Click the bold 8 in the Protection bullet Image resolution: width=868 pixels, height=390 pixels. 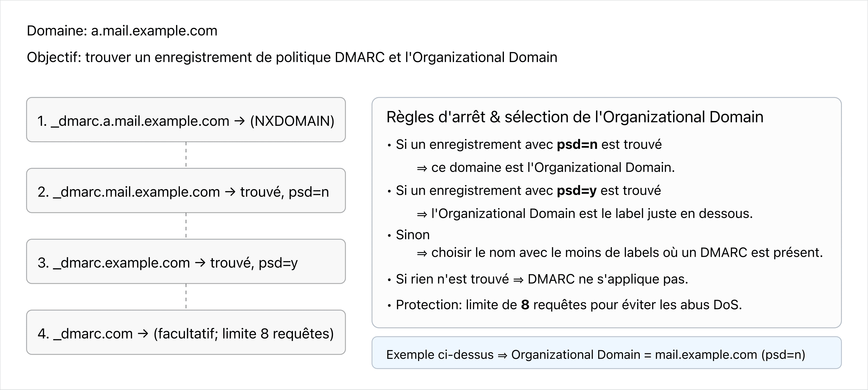[x=525, y=305]
